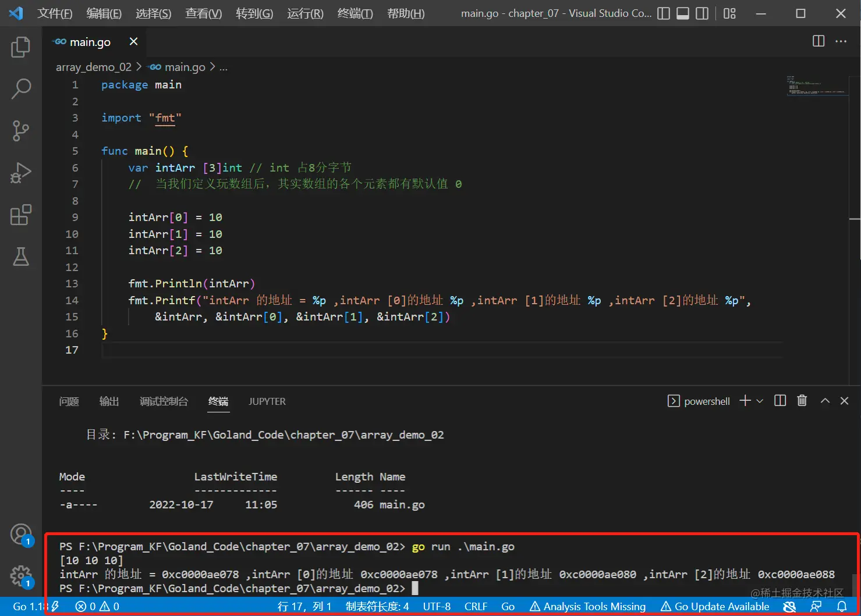Click 行 17, 列 1 cursor position
Viewport: 861px width, 616px height.
point(304,606)
